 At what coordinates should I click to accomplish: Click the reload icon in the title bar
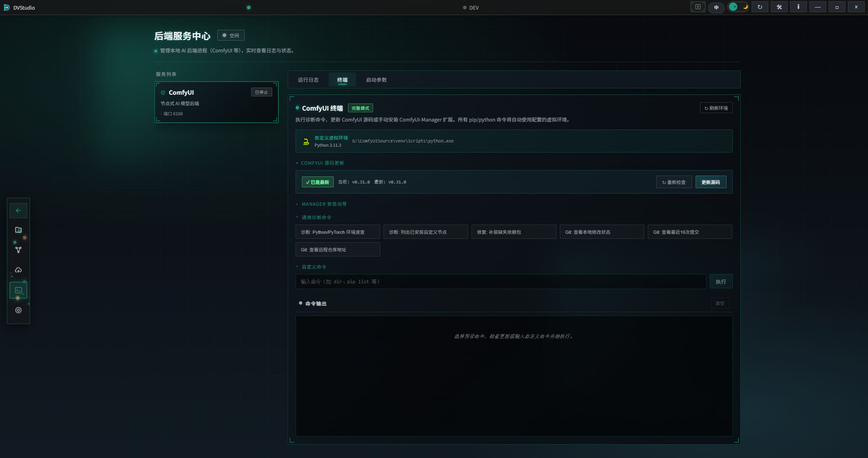(759, 7)
